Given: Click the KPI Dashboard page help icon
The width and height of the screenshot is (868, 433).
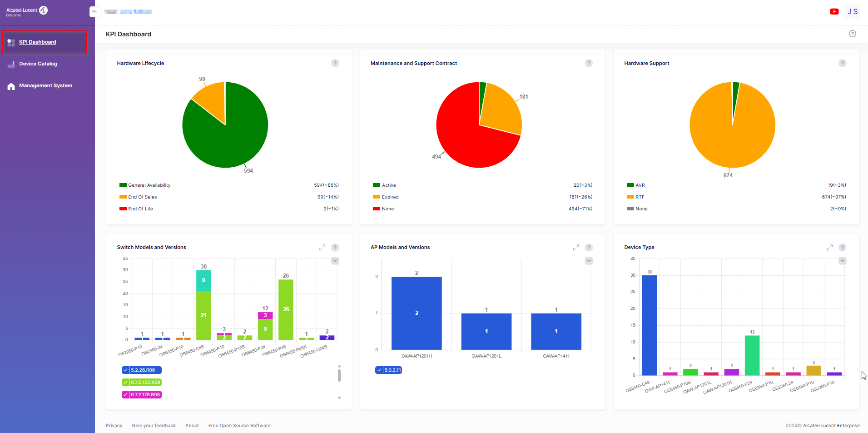Looking at the screenshot, I should 852,34.
